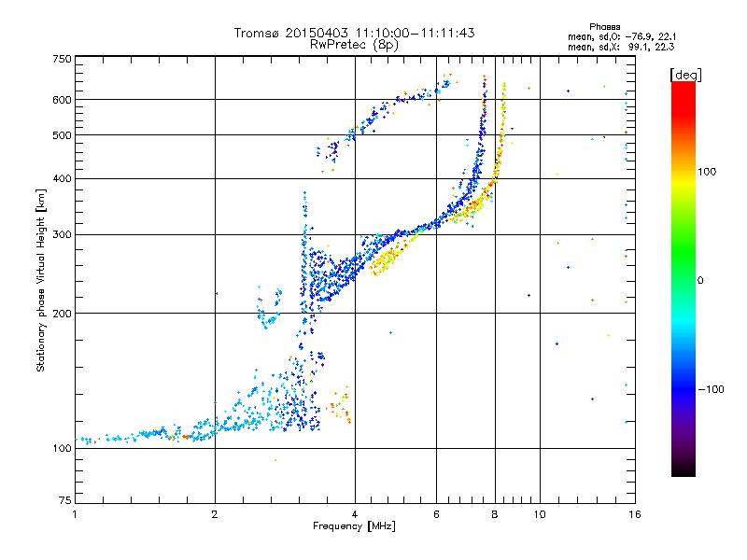Click the height axis tick '200'
Viewport: 747px width, 560px height.
(x=62, y=314)
